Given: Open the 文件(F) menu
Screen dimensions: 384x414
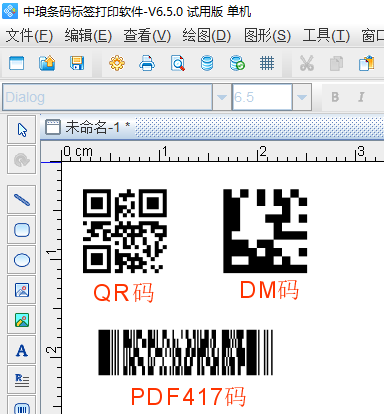Looking at the screenshot, I should point(29,36).
